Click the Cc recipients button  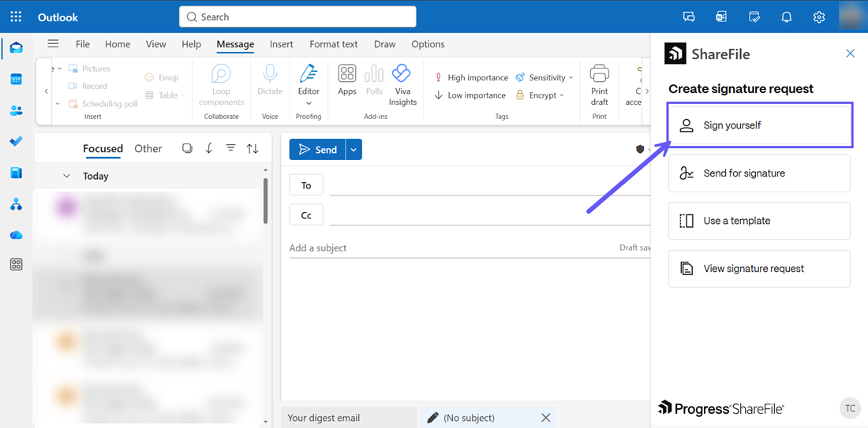pos(306,215)
